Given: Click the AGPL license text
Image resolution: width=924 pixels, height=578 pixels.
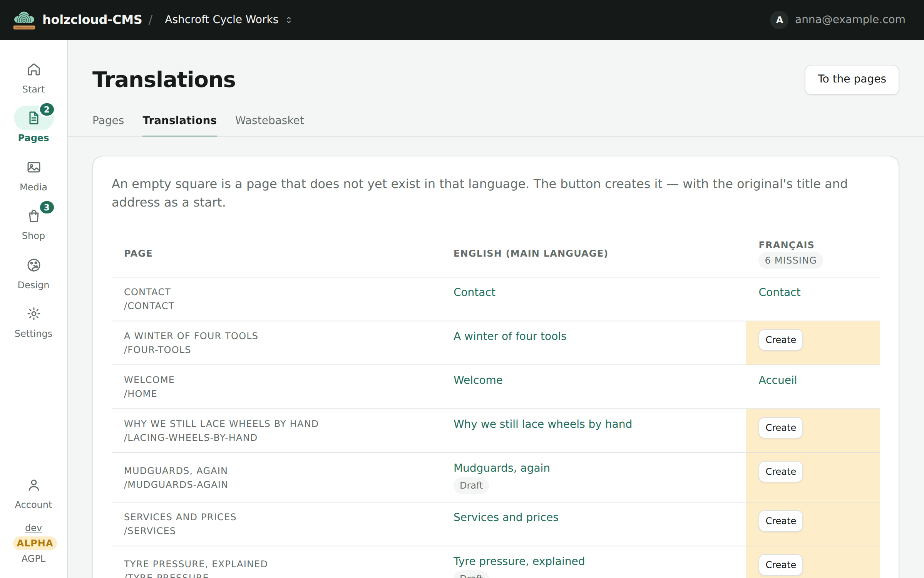Looking at the screenshot, I should [x=33, y=558].
